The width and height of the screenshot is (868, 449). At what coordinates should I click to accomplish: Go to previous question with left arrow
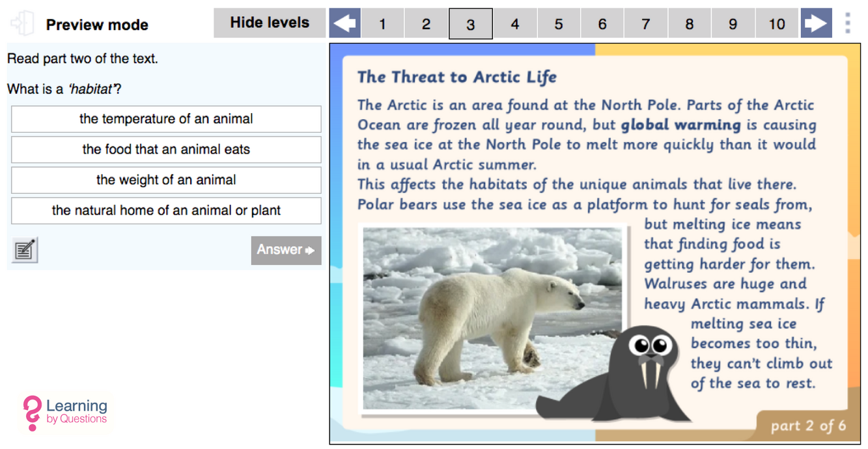pyautogui.click(x=344, y=24)
